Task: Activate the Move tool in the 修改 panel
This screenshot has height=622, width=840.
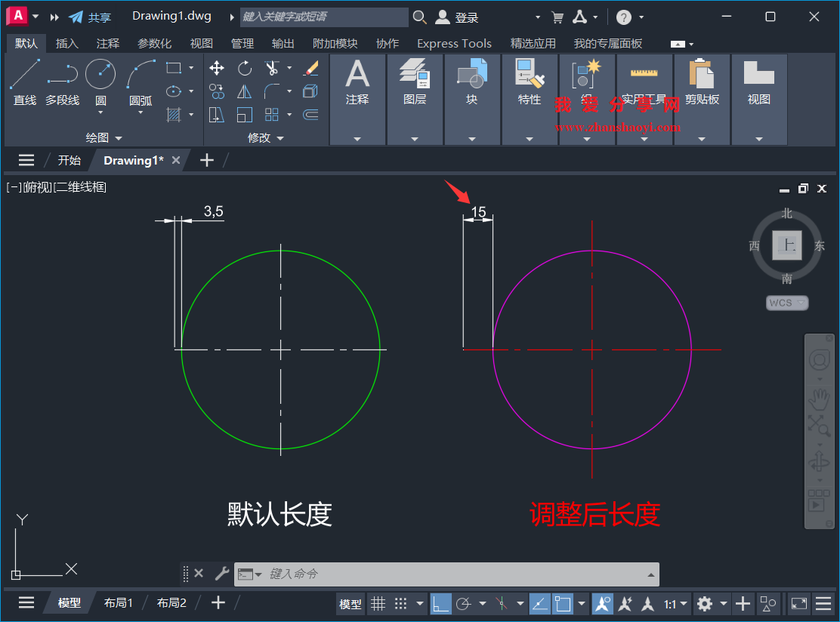Action: click(x=217, y=68)
